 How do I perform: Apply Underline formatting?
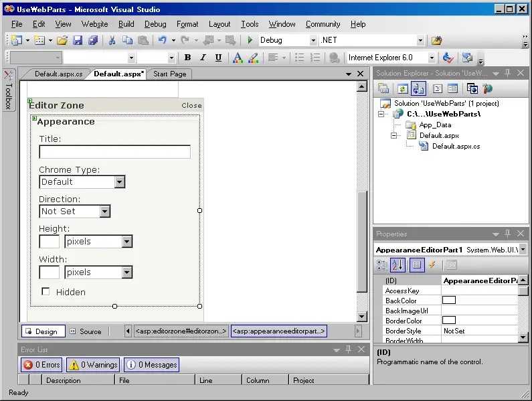[219, 58]
